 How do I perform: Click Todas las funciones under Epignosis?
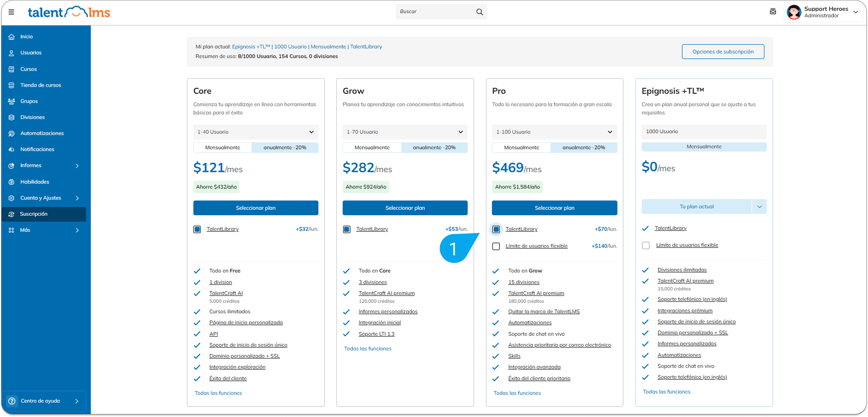pyautogui.click(x=666, y=392)
